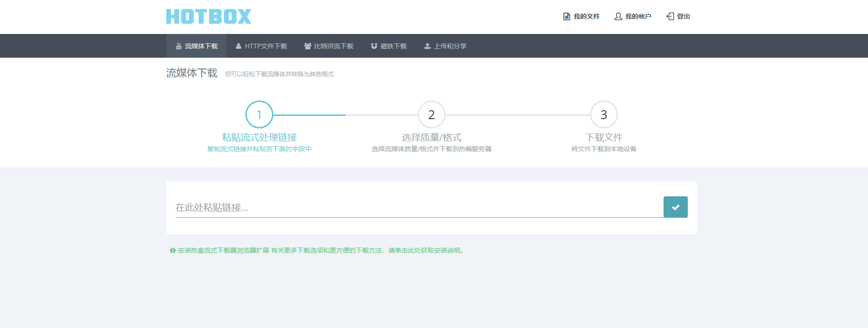Click the HOTBOX logo

tap(208, 17)
